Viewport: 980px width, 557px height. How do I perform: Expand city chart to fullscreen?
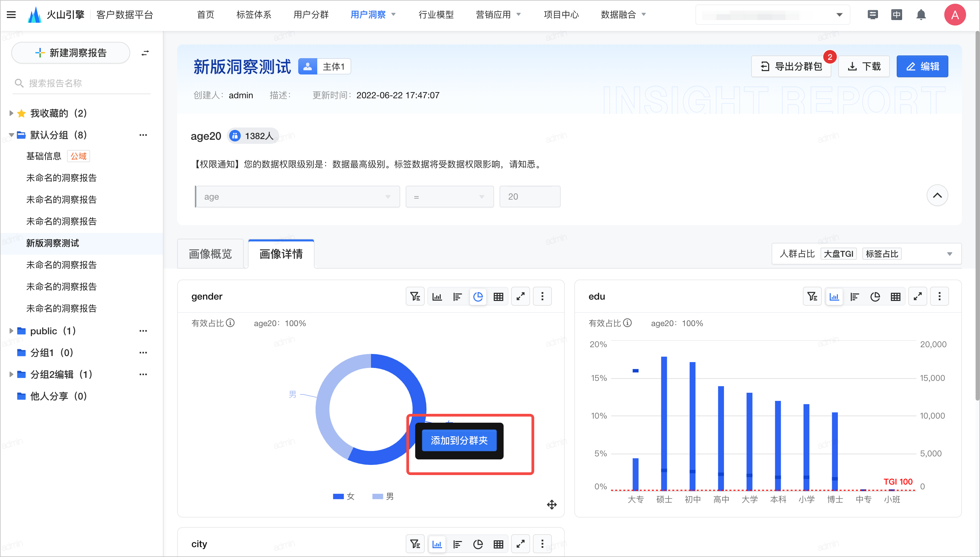click(521, 544)
